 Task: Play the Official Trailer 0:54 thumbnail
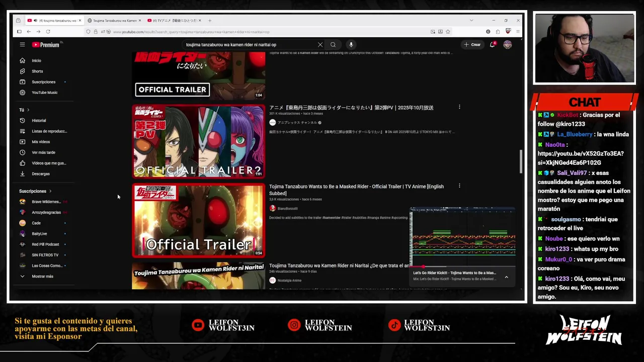coord(198,220)
